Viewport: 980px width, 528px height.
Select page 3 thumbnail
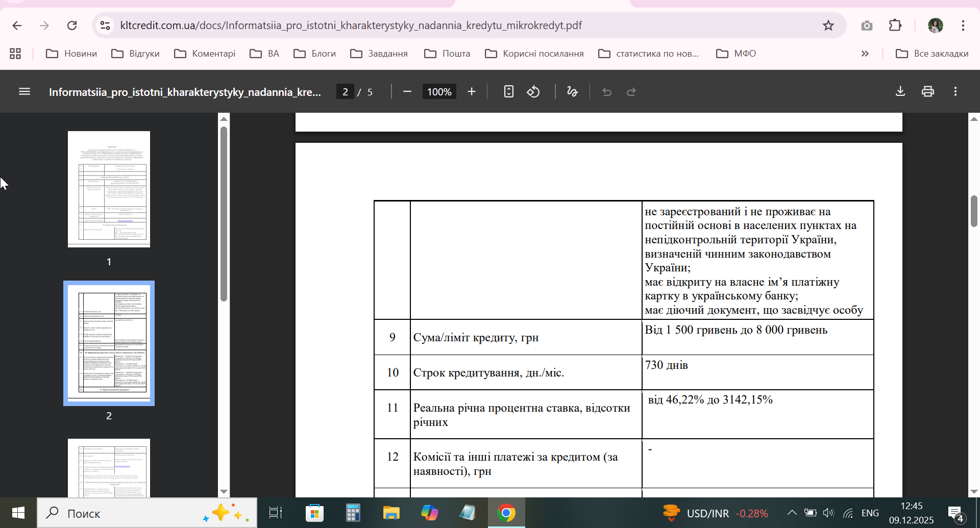109,468
